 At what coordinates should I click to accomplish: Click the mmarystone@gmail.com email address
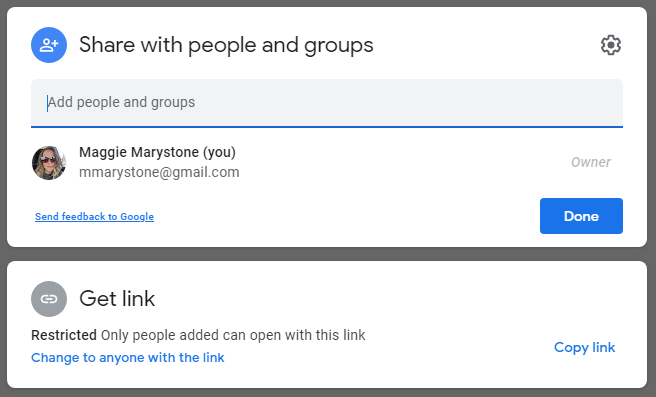click(x=159, y=172)
